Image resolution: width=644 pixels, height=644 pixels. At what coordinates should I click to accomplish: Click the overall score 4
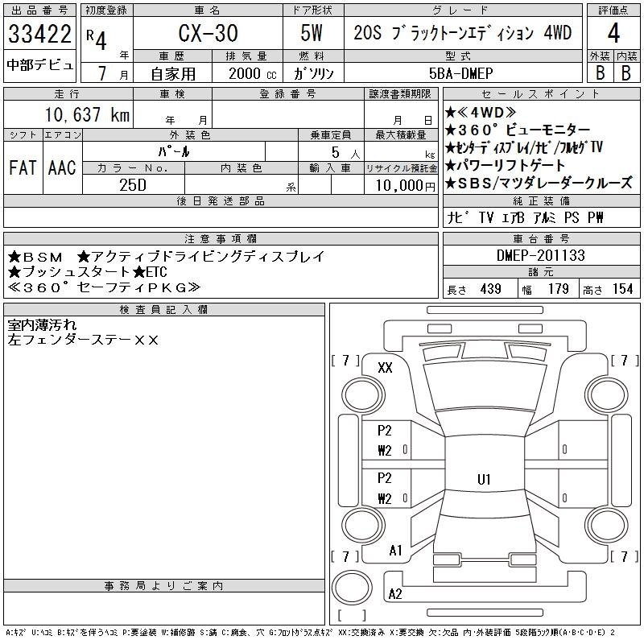click(613, 33)
